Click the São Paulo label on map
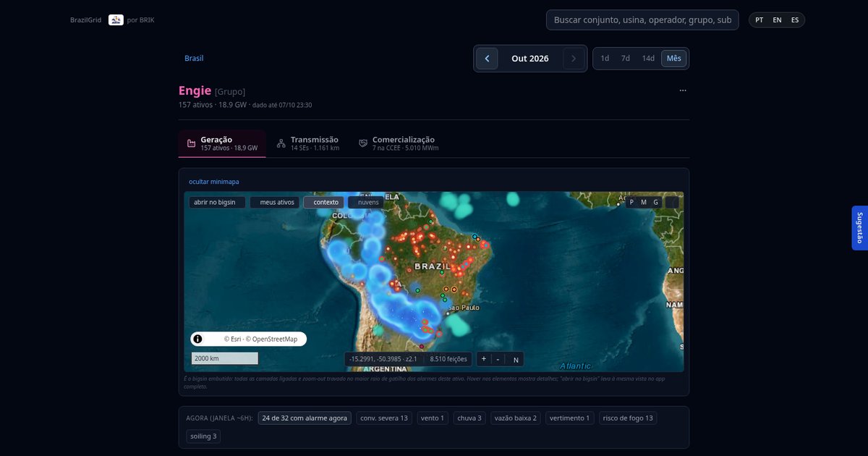Screen dimensions: 868x456 (x=463, y=308)
